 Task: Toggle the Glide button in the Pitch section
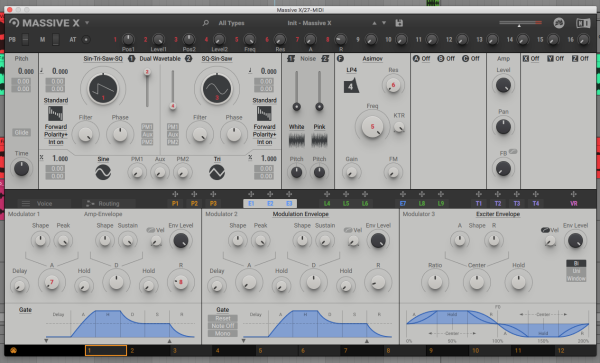[x=21, y=132]
